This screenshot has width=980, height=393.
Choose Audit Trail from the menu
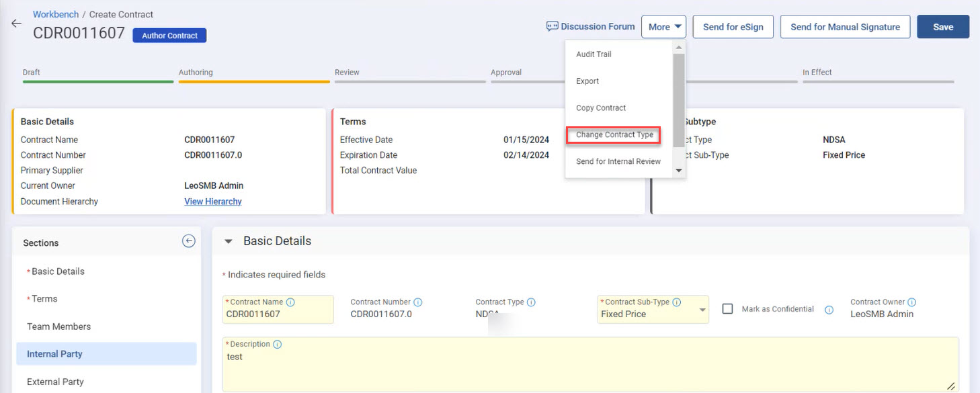pos(594,54)
